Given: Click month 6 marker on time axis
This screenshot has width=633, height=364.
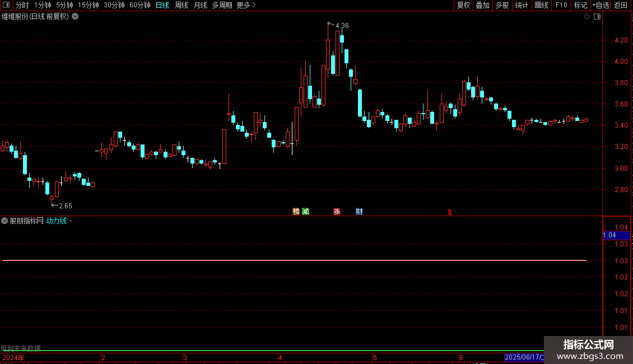Looking at the screenshot, I should (x=461, y=357).
